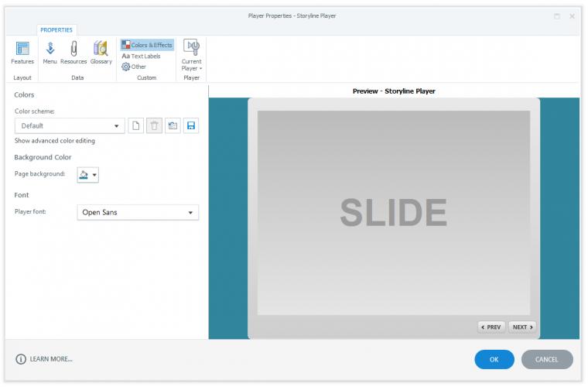This screenshot has width=588, height=387.
Task: Open the Features layout panel
Action: coord(22,53)
